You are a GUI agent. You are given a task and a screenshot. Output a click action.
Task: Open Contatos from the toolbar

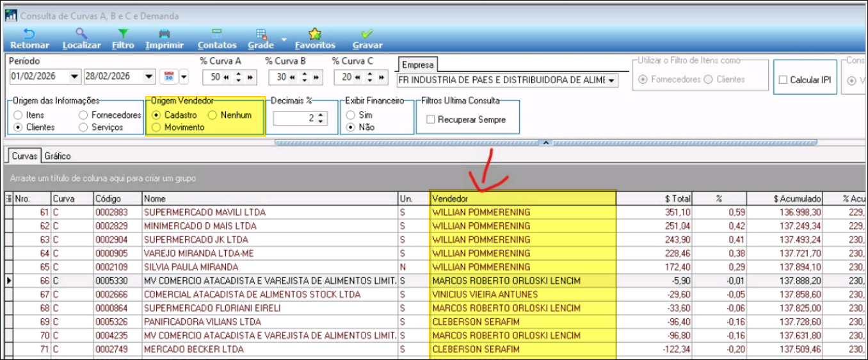pos(217,35)
